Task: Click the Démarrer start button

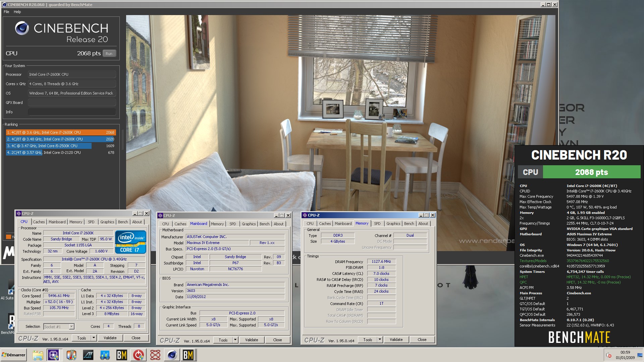Action: 13,355
